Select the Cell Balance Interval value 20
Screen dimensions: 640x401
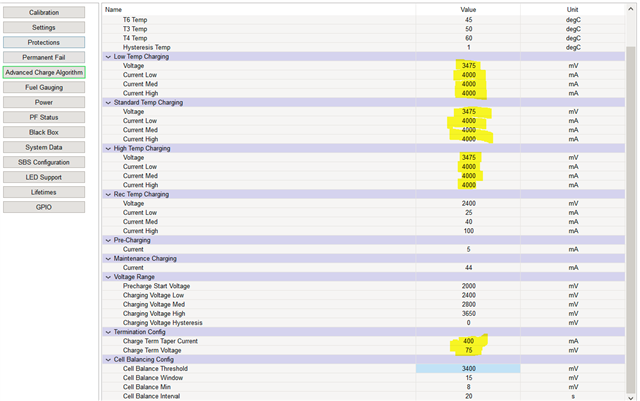click(468, 397)
